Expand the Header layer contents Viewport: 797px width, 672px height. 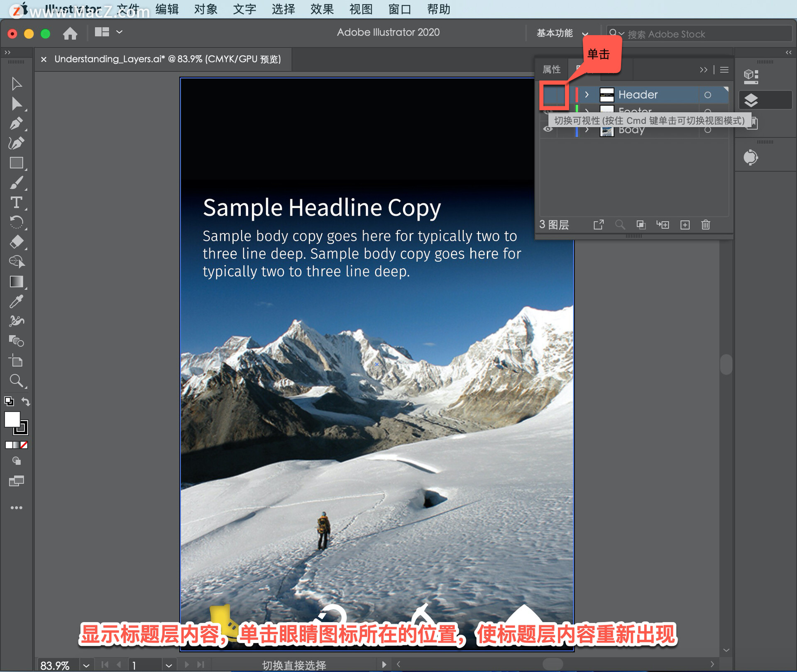(587, 95)
